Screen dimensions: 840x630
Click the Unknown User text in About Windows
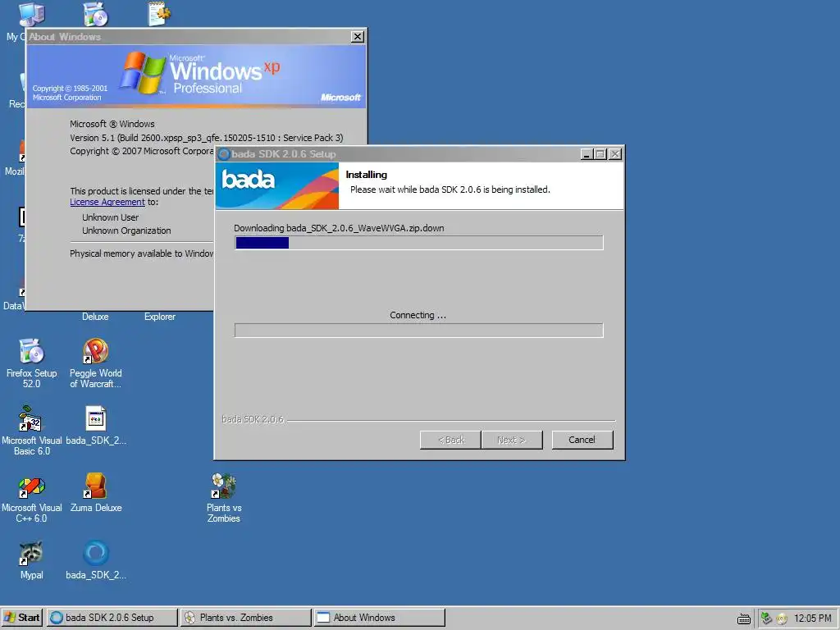[x=111, y=217]
